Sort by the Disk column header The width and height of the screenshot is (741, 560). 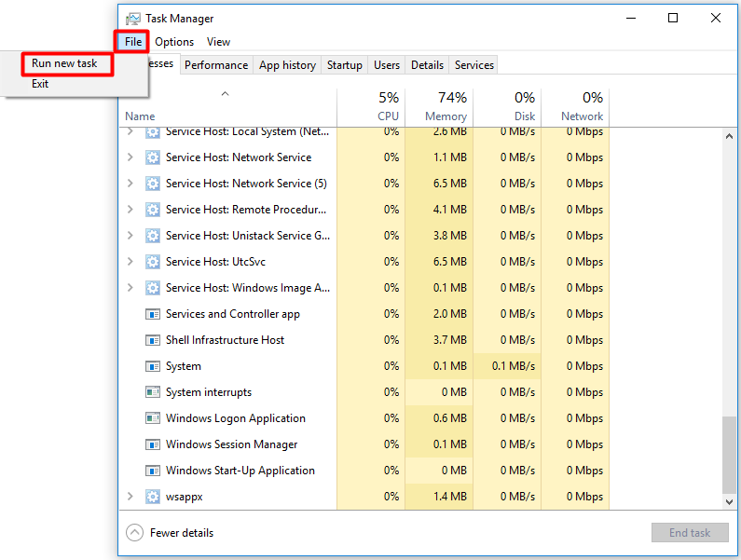tap(508, 107)
